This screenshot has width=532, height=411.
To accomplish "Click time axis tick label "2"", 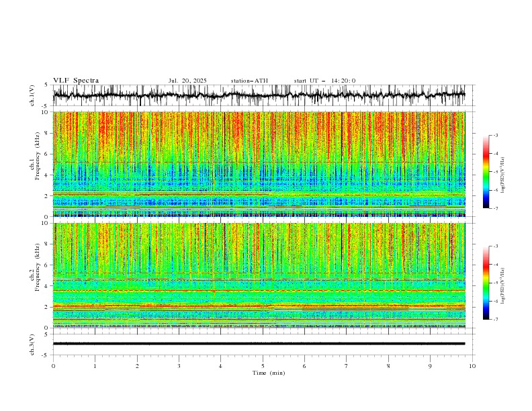I will [x=137, y=366].
